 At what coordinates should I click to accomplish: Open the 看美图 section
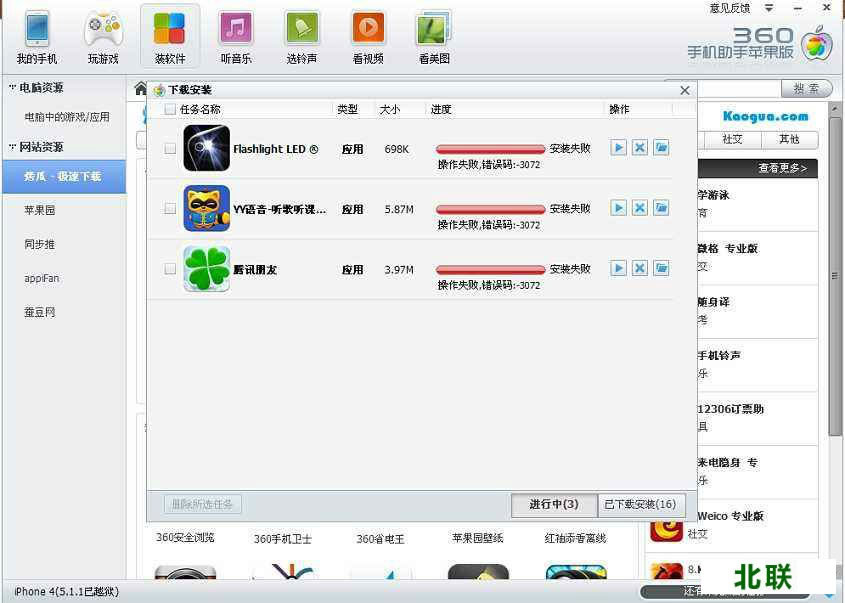pos(432,35)
